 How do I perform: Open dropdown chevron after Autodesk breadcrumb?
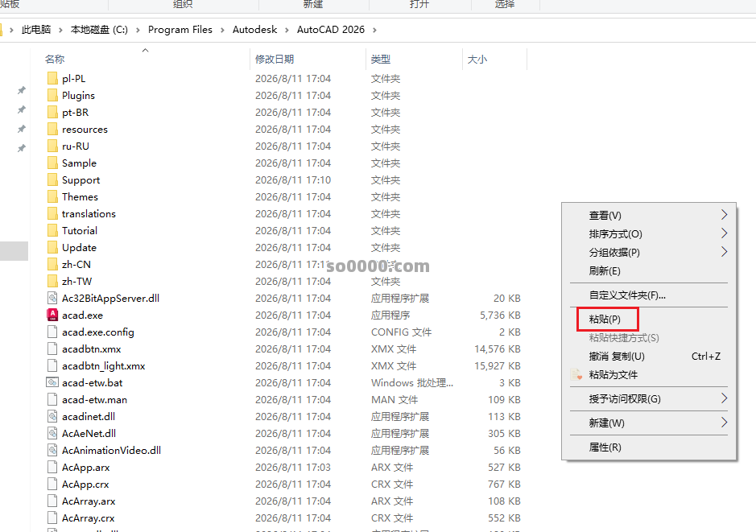pyautogui.click(x=287, y=30)
